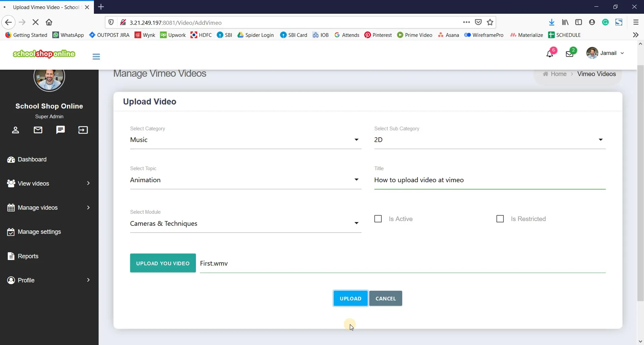This screenshot has height=345, width=644.
Task: Open Firefox downloads arrow icon
Action: 551,22
